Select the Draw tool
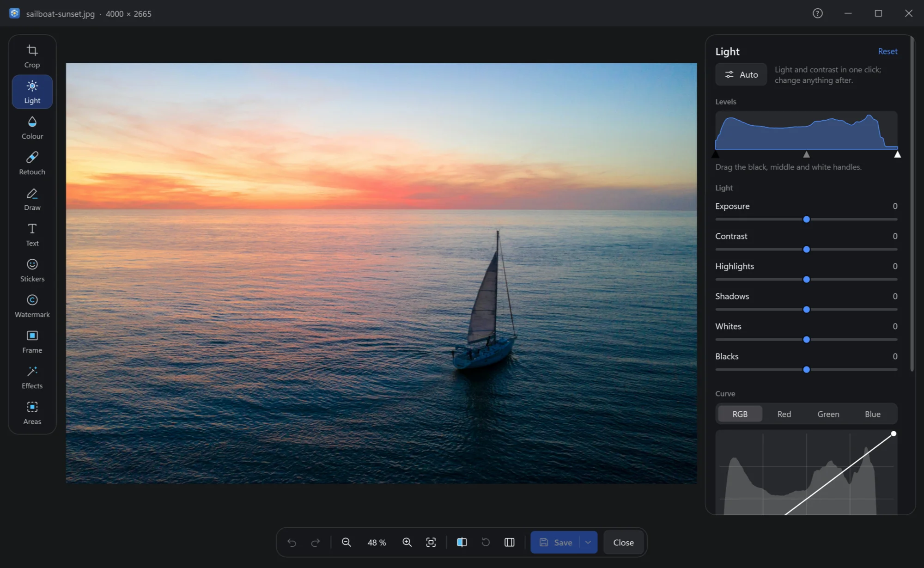This screenshot has width=924, height=568. (x=32, y=199)
